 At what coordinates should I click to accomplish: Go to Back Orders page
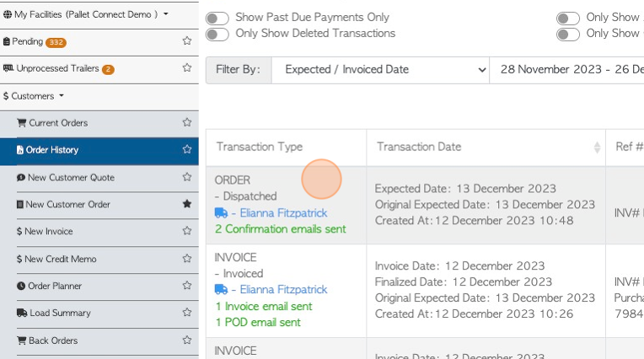coord(53,340)
